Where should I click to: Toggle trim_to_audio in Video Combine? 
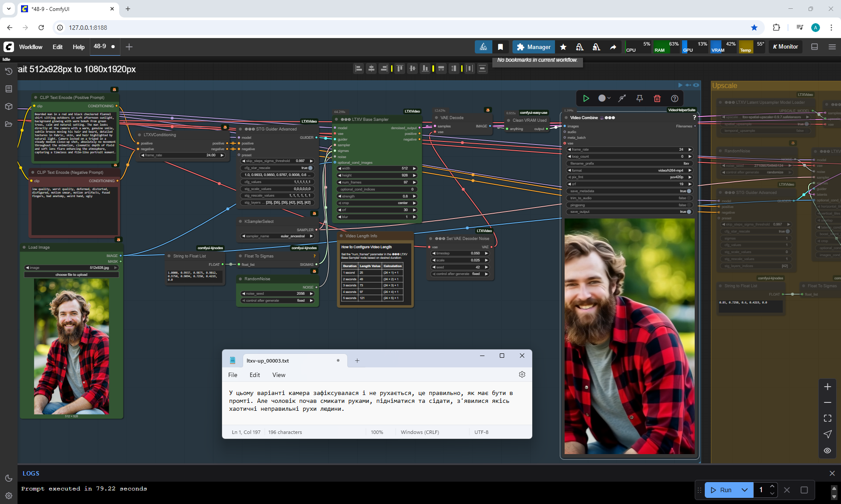(x=689, y=198)
